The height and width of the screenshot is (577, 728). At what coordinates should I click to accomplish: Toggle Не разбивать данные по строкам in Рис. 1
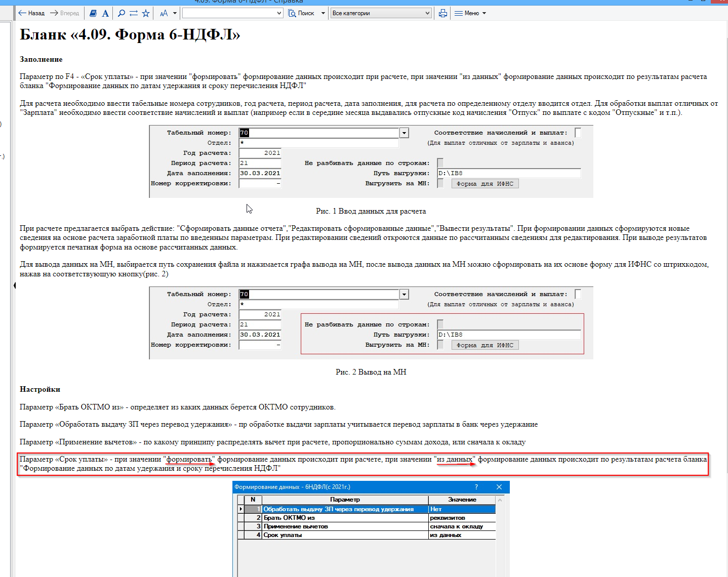(x=440, y=163)
